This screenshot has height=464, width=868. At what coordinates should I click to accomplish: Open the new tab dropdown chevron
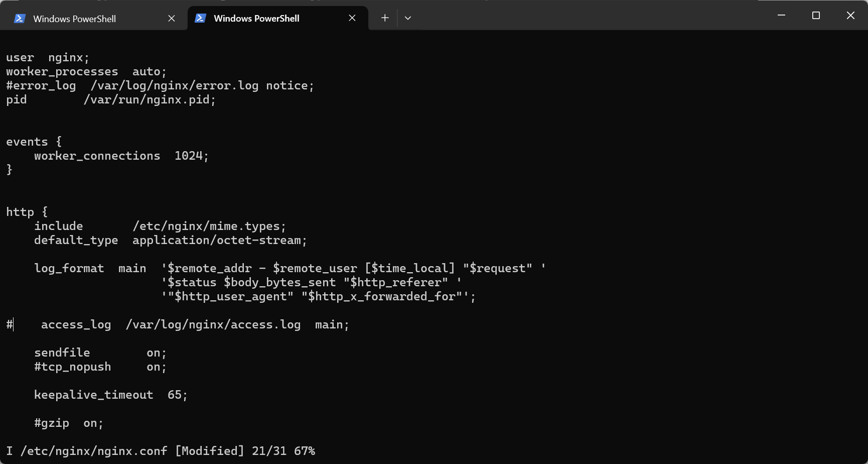coord(407,18)
